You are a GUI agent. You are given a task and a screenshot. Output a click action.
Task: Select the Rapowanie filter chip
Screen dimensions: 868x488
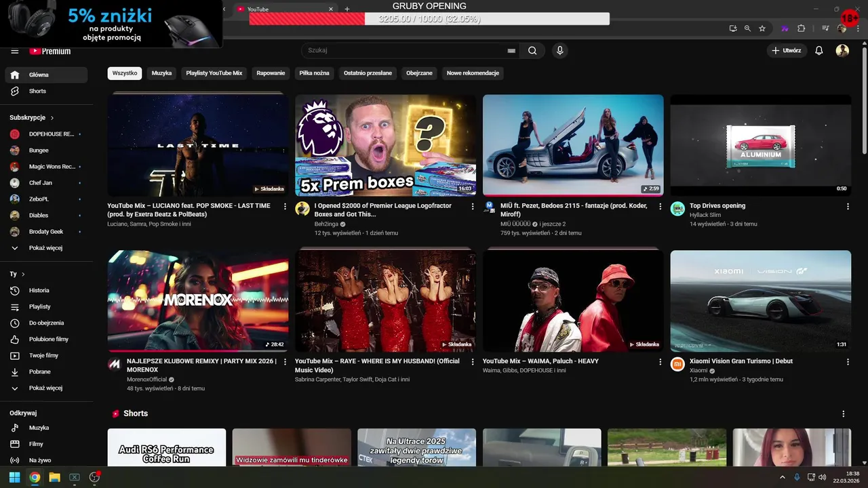271,73
